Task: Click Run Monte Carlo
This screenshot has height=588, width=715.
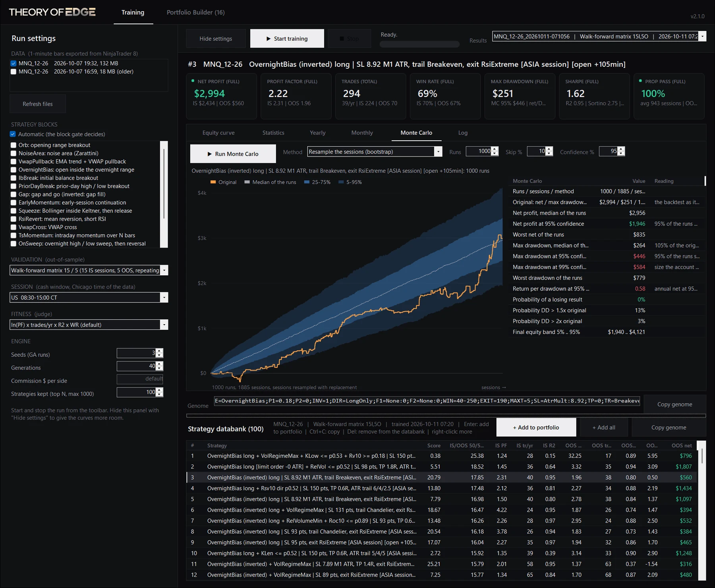Action: point(233,154)
